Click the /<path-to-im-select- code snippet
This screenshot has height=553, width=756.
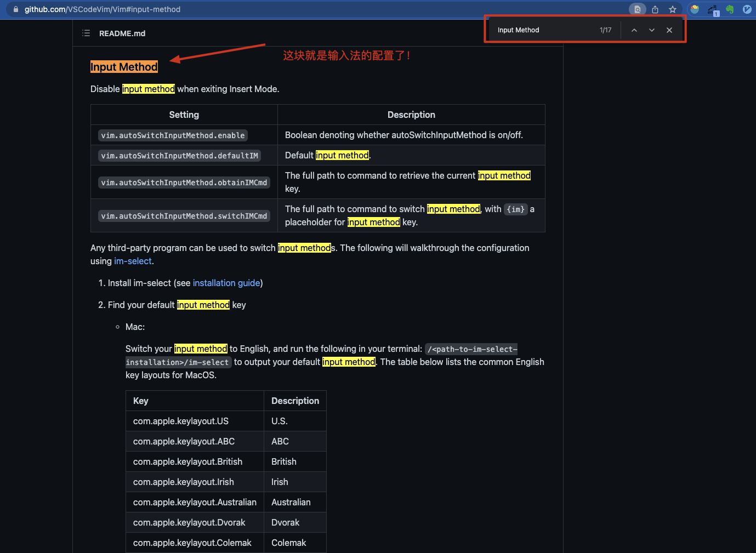coord(471,349)
